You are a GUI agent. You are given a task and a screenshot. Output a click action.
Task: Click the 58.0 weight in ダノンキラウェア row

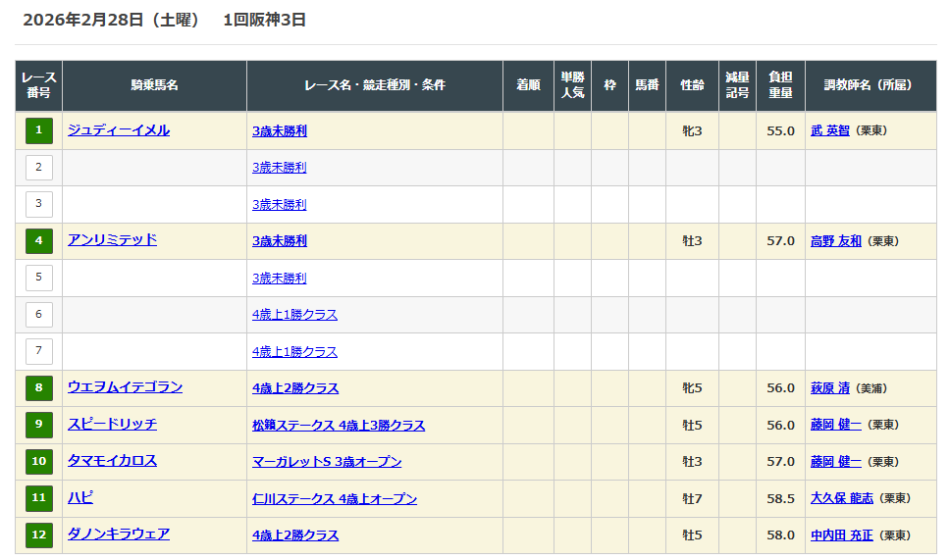(x=780, y=535)
